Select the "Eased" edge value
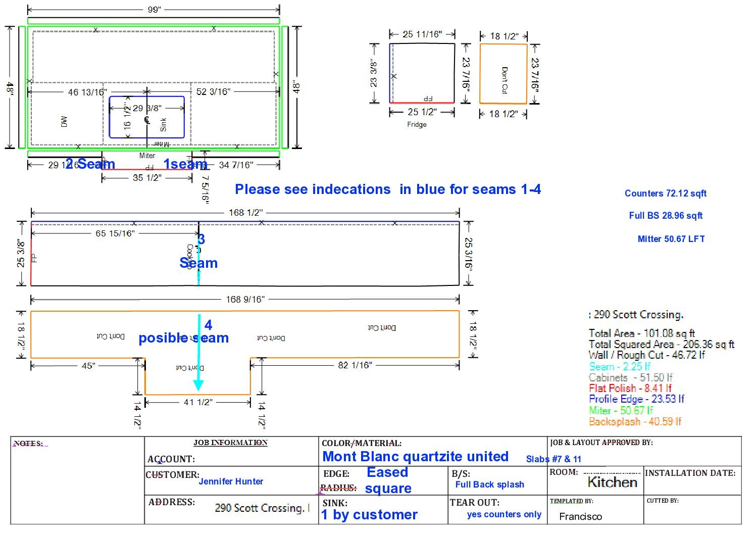The width and height of the screenshot is (756, 535). [387, 472]
